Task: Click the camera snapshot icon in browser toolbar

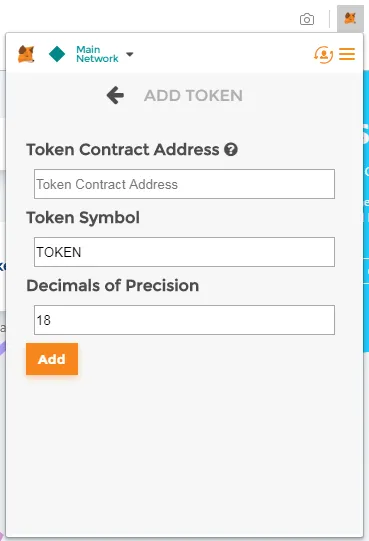Action: [x=307, y=19]
